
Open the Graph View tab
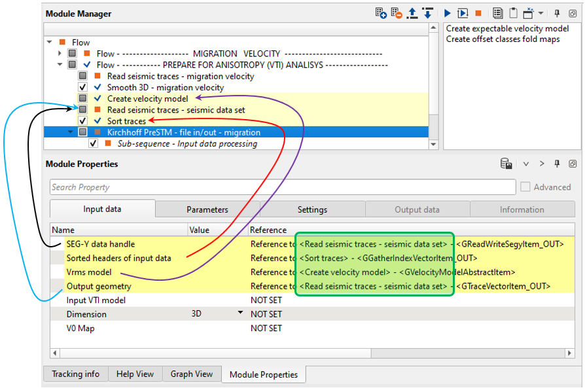(191, 374)
